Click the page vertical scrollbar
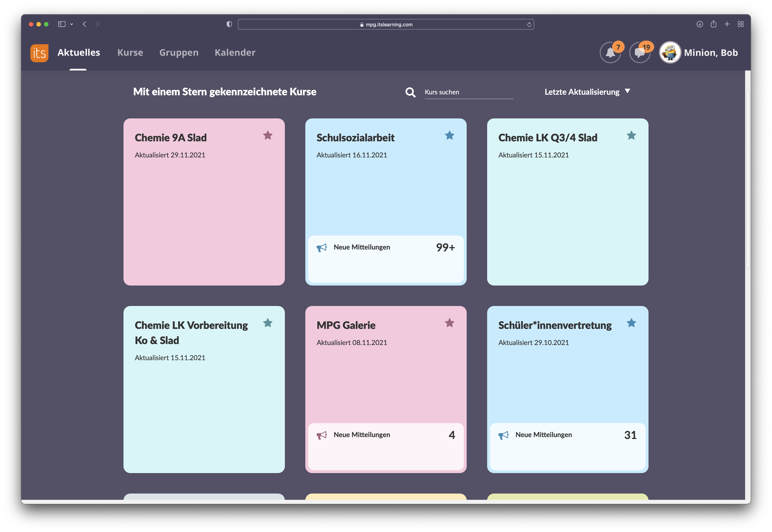 (748, 179)
